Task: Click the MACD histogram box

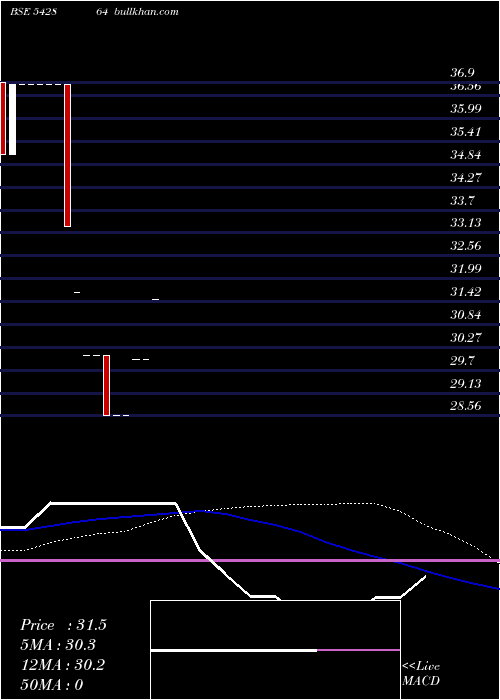Action: (x=275, y=650)
